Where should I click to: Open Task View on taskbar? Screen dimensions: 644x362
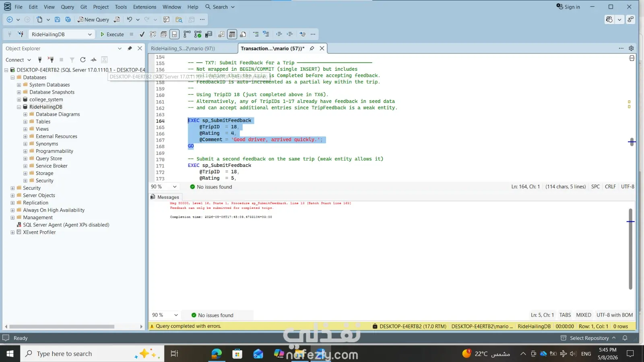[x=174, y=354]
